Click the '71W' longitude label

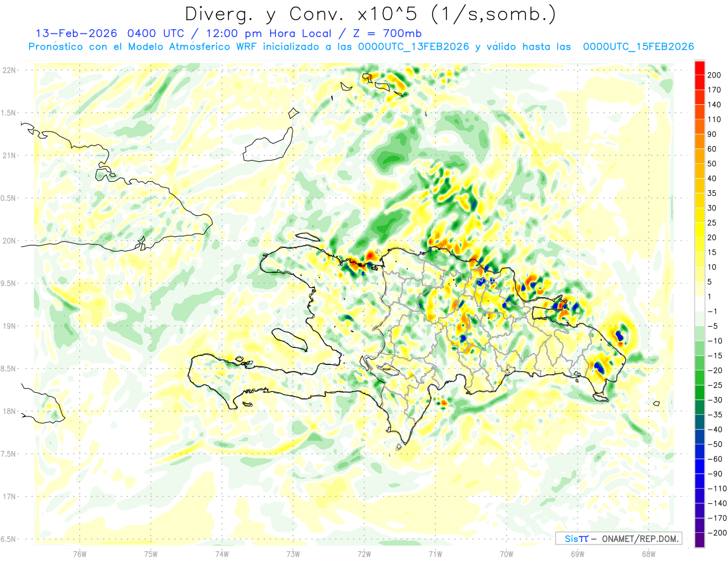click(435, 554)
